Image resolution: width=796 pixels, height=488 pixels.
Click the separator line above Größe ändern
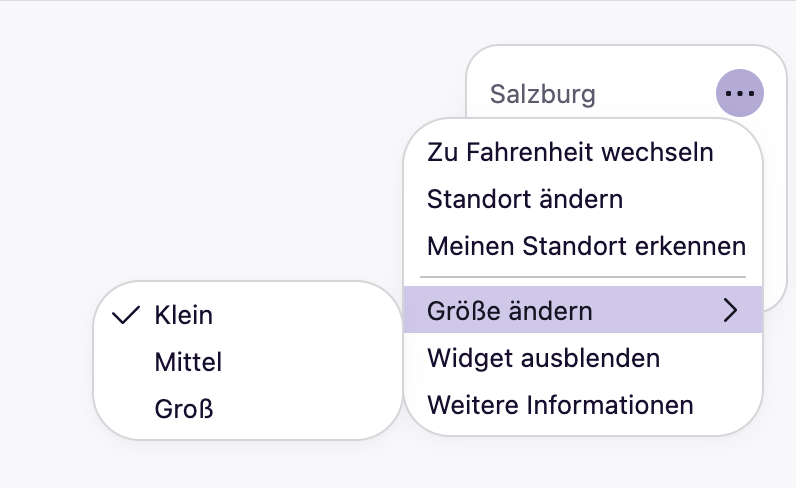pyautogui.click(x=583, y=277)
